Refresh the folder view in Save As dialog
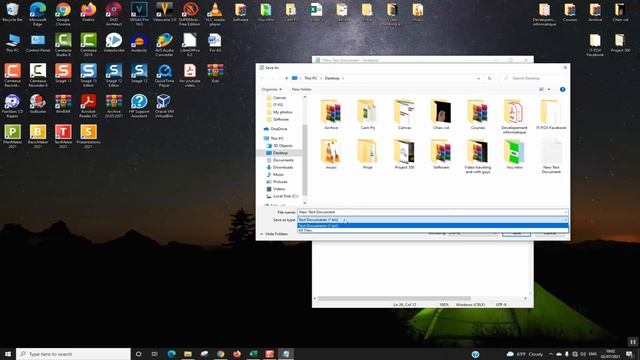 pyautogui.click(x=489, y=78)
